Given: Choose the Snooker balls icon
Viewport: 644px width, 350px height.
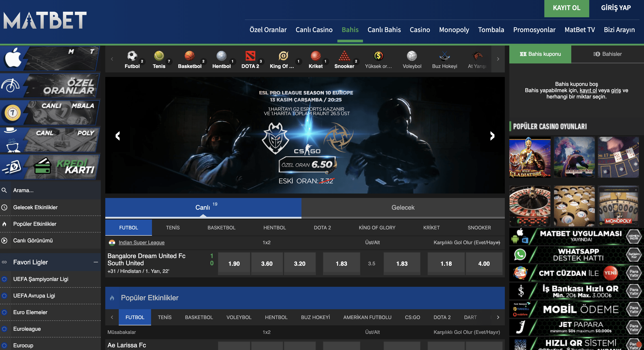Looking at the screenshot, I should coord(344,56).
